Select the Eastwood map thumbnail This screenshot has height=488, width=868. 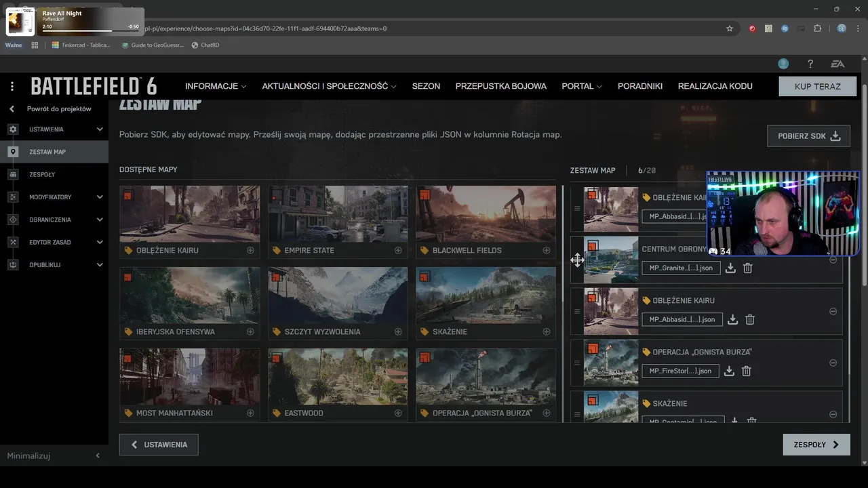[x=338, y=376]
